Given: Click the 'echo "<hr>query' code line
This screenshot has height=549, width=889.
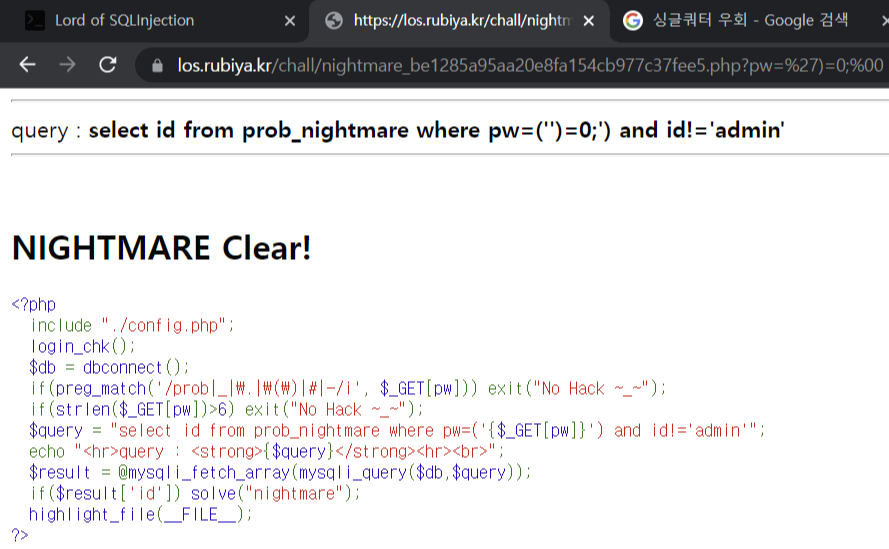Looking at the screenshot, I should [x=266, y=451].
